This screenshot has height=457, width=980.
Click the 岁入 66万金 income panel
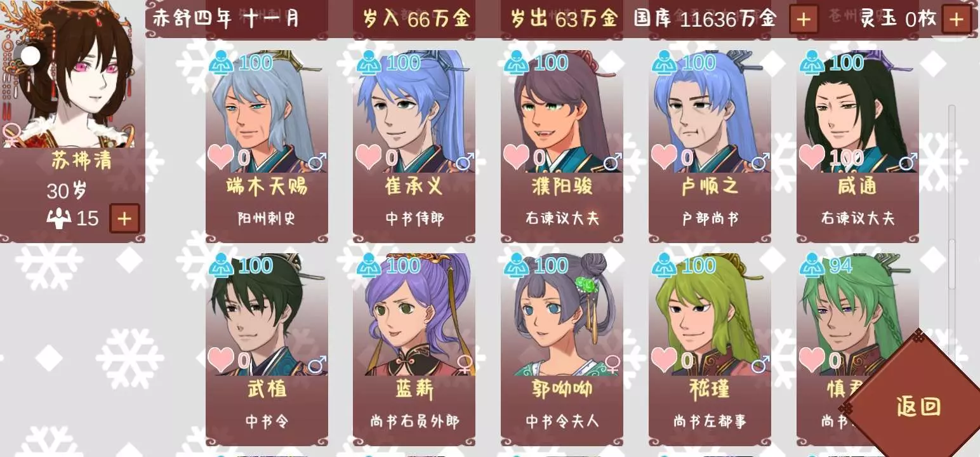point(415,18)
